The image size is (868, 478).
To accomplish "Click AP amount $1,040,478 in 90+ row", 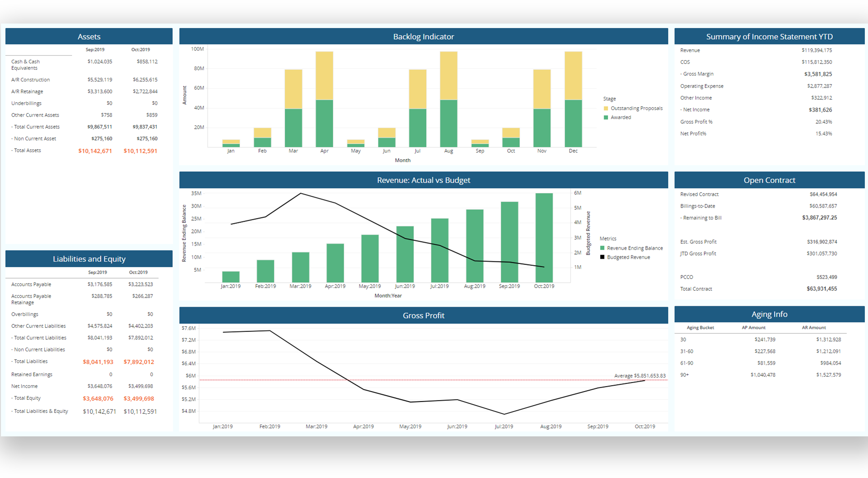I will point(763,375).
